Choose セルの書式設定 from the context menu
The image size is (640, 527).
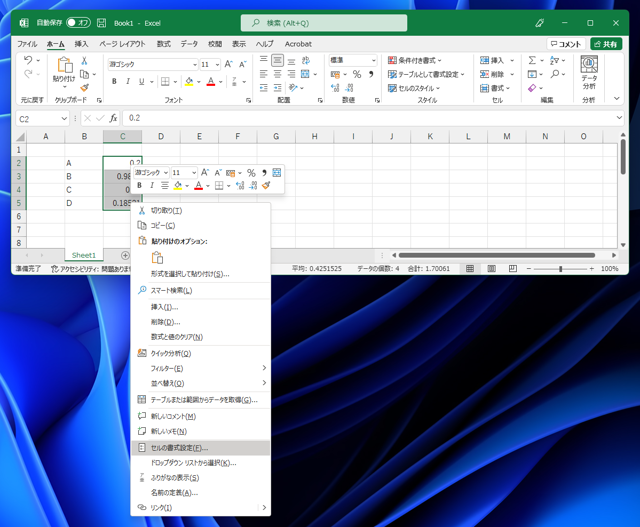tap(179, 448)
